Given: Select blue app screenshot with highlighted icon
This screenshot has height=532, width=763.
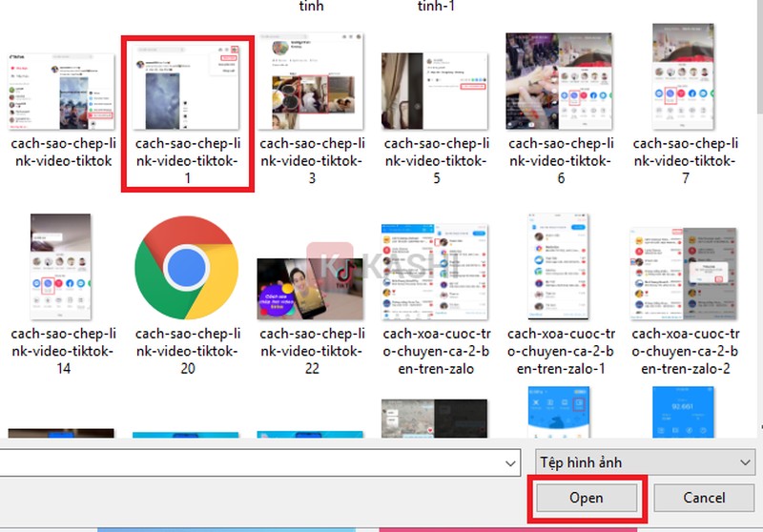Looking at the screenshot, I should (x=559, y=413).
